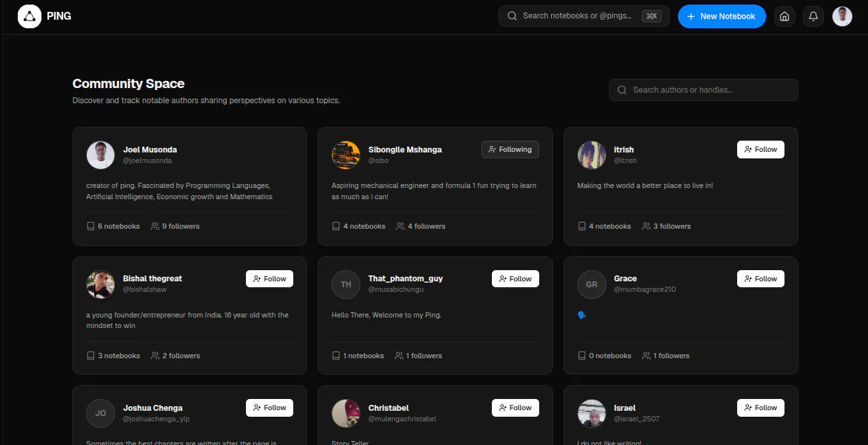The width and height of the screenshot is (868, 445).
Task: Click followers icon beside '2 followers'
Action: [x=155, y=356]
